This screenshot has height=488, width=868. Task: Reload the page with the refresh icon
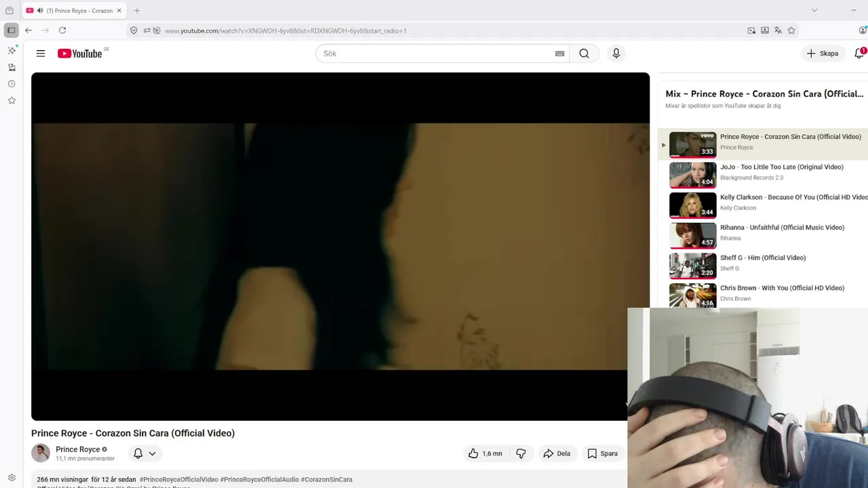click(62, 30)
